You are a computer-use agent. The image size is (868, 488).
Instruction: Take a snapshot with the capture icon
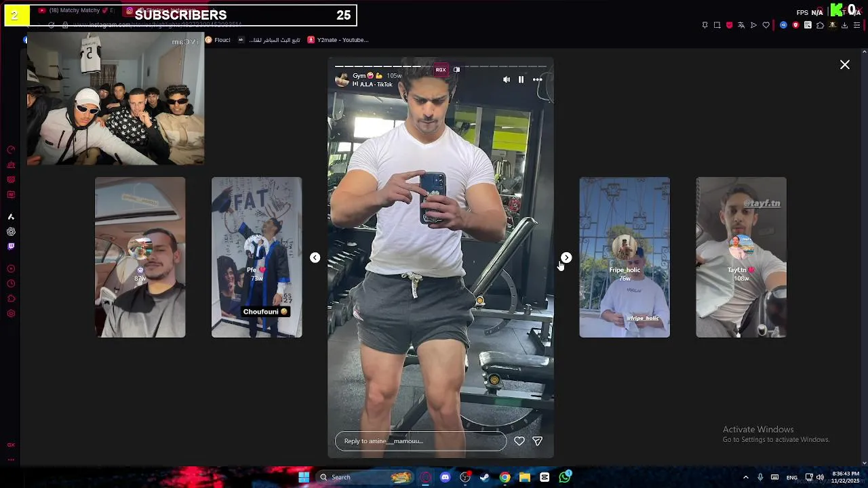[x=717, y=25]
